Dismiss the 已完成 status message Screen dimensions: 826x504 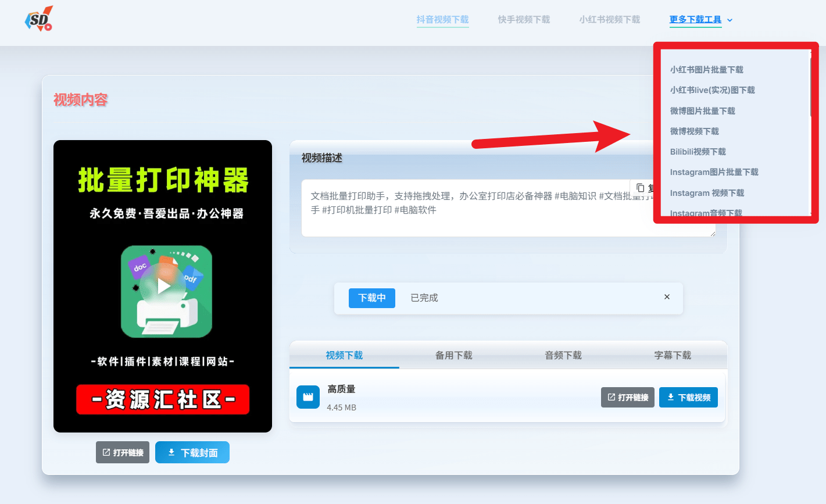(x=667, y=297)
